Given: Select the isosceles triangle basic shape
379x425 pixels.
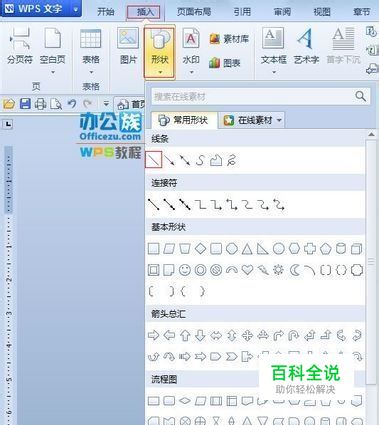Looking at the screenshot, I should (247, 249).
